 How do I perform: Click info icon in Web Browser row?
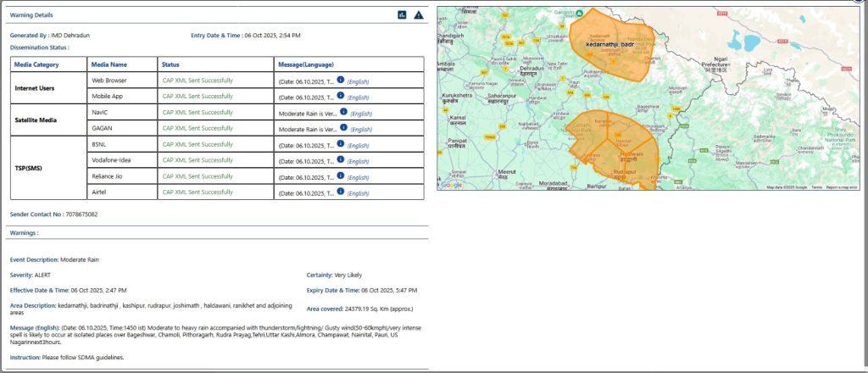(341, 79)
